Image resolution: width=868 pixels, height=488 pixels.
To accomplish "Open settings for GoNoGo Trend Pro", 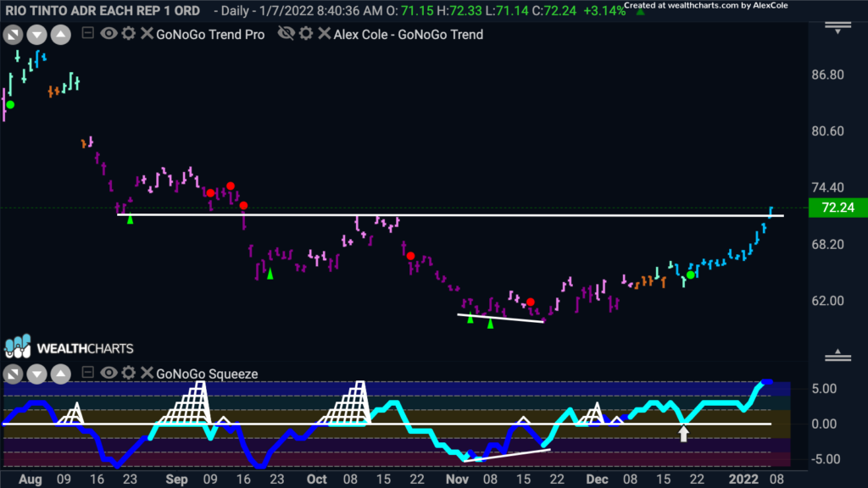I will 129,34.
